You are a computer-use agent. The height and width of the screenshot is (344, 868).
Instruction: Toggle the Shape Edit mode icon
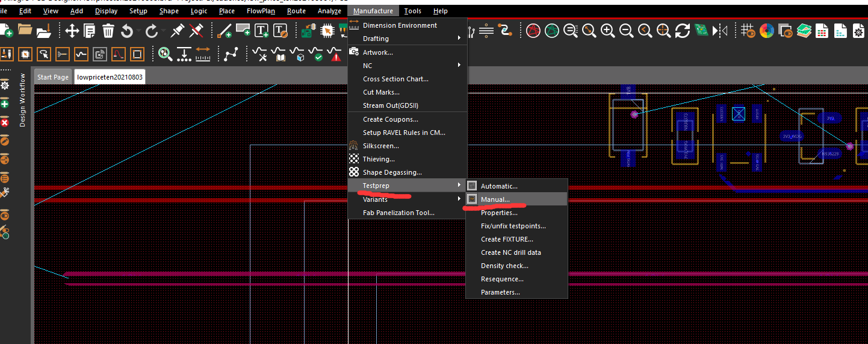coord(137,55)
